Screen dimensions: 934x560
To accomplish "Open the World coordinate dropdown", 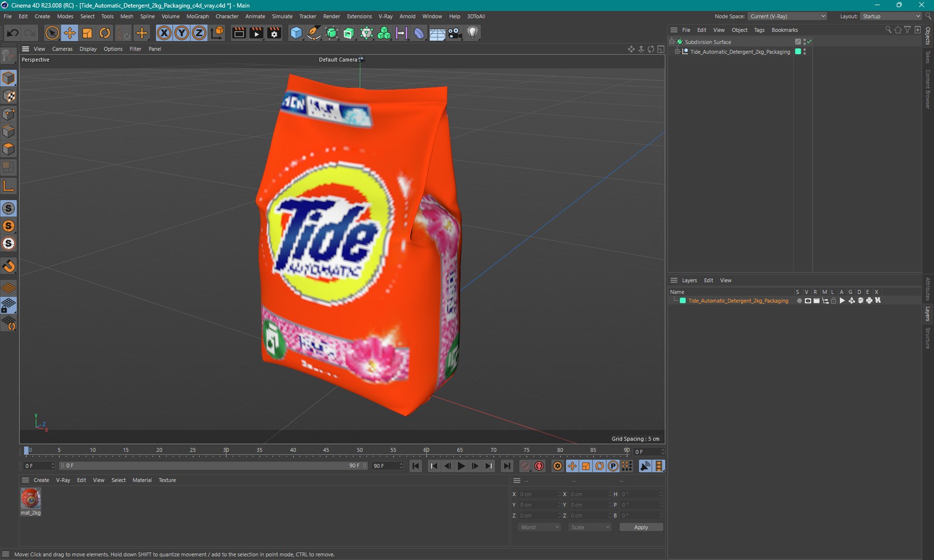I will pyautogui.click(x=540, y=527).
